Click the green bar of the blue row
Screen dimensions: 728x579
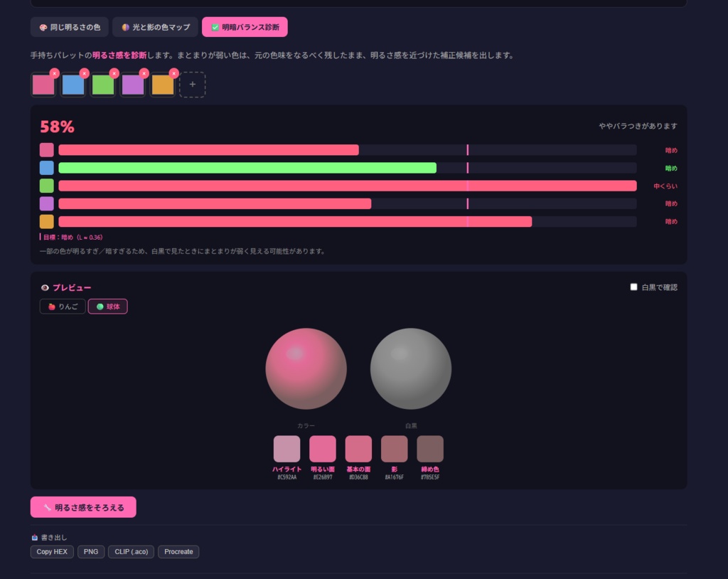click(247, 168)
